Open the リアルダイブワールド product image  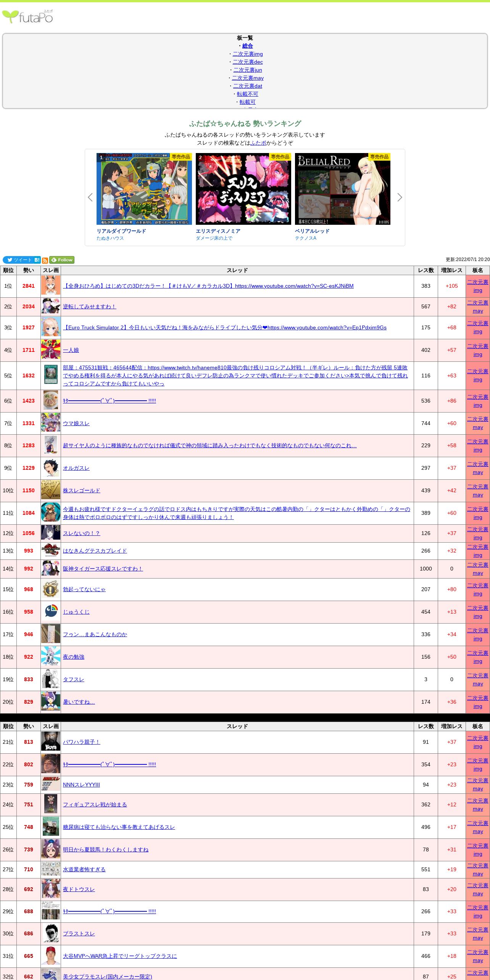(144, 189)
